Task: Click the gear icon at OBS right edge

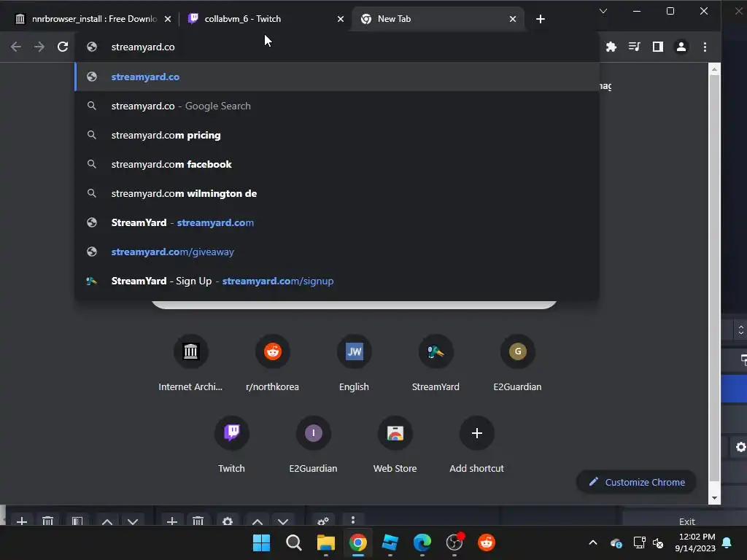Action: [x=740, y=447]
